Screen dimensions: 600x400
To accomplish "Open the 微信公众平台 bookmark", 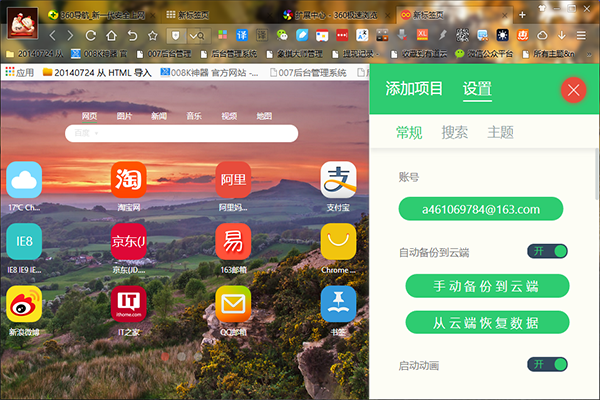I will [x=484, y=54].
